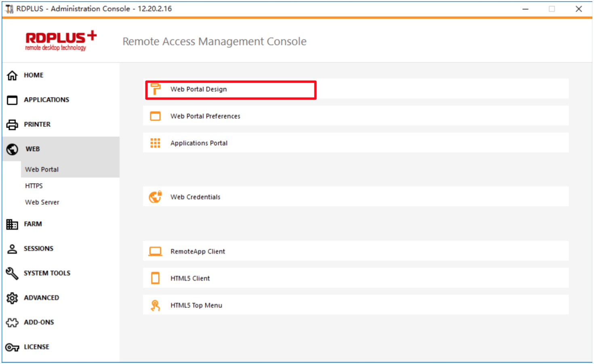Click the Printer icon in sidebar
This screenshot has width=594, height=364.
tap(12, 125)
